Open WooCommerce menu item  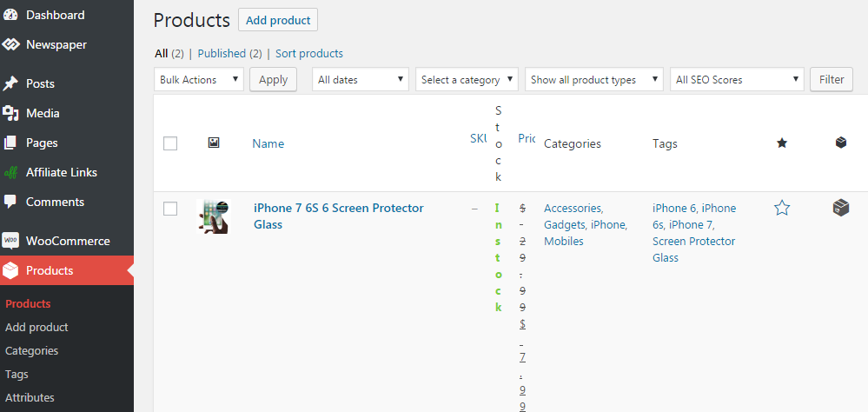68,241
